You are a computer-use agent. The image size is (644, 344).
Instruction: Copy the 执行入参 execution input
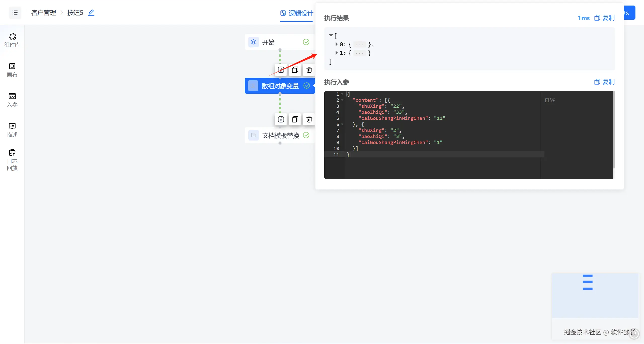[604, 82]
